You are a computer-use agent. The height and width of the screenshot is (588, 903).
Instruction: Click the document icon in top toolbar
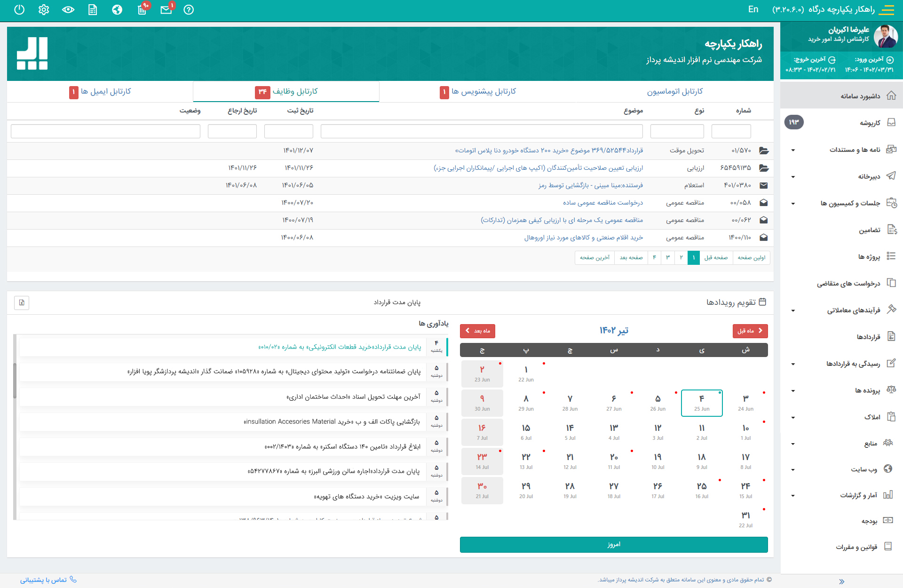click(93, 10)
